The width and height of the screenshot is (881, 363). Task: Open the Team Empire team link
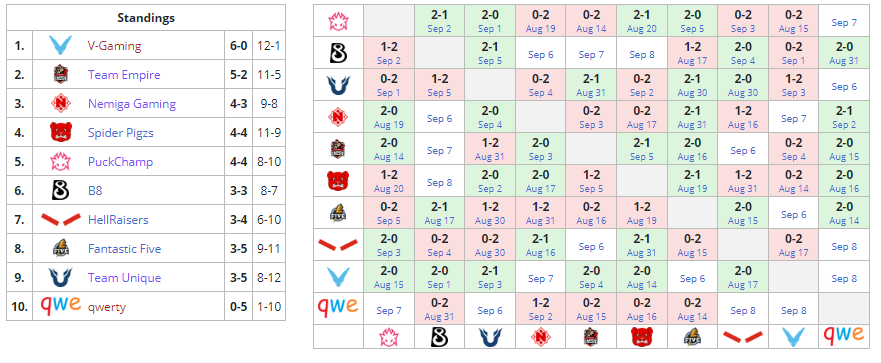[x=124, y=75]
